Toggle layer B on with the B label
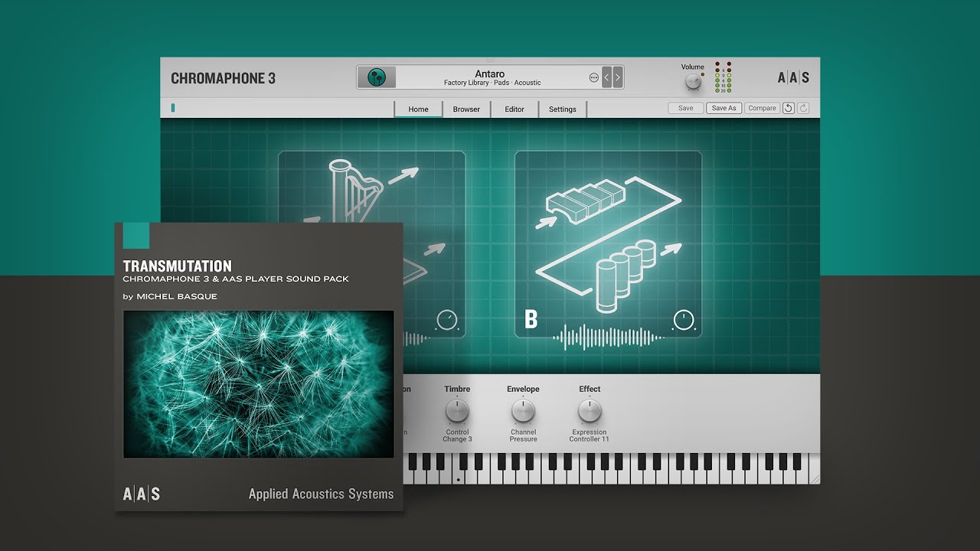 pos(531,319)
